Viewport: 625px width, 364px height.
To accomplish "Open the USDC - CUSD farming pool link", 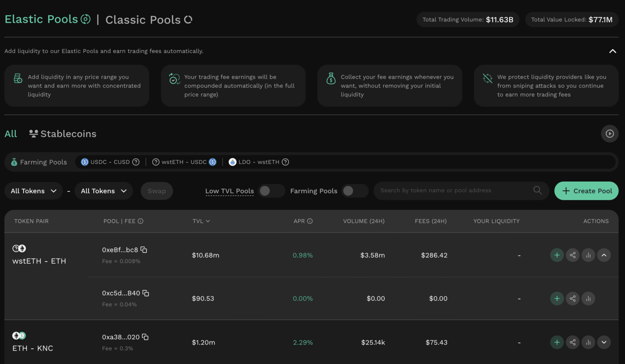I will pos(110,162).
